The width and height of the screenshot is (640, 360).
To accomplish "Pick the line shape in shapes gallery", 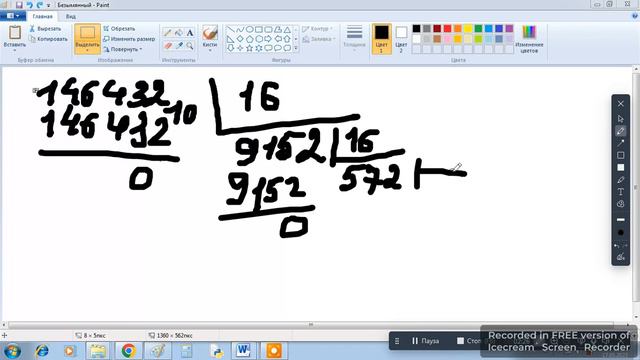I will [231, 29].
